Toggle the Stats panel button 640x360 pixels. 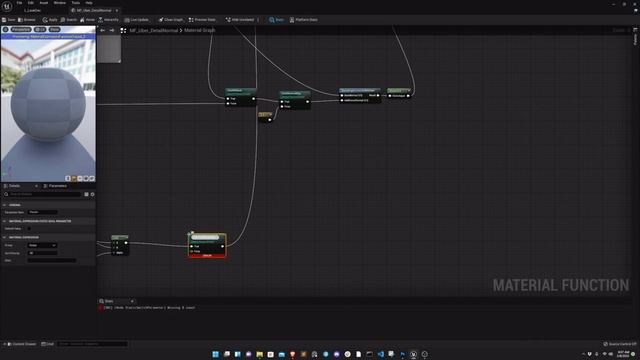coord(276,20)
